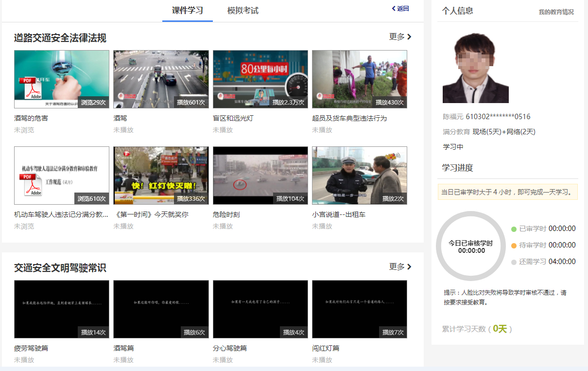This screenshot has height=371, width=588.
Task: Click the 返回 back arrow link
Action: [x=400, y=8]
